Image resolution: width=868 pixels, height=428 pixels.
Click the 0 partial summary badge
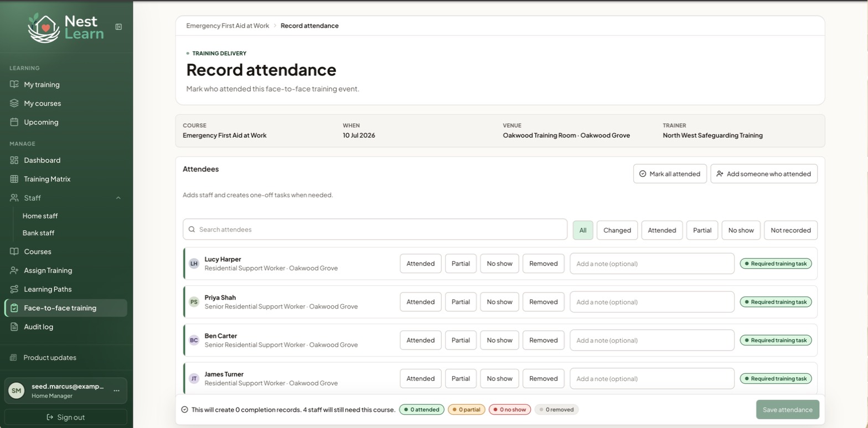467,410
